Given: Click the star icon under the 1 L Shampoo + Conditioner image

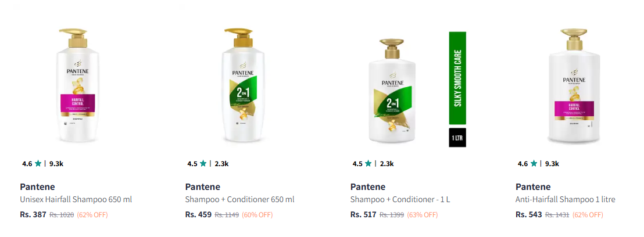Looking at the screenshot, I should [368, 164].
